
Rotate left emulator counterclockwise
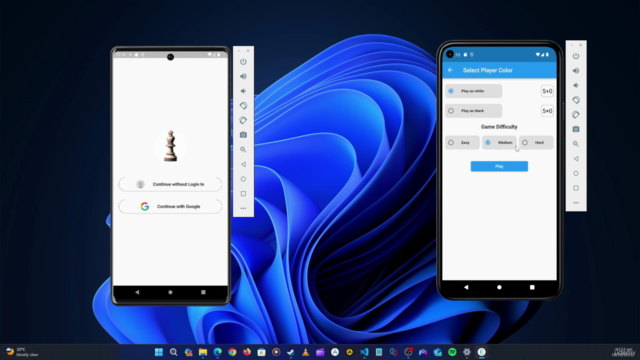243,106
